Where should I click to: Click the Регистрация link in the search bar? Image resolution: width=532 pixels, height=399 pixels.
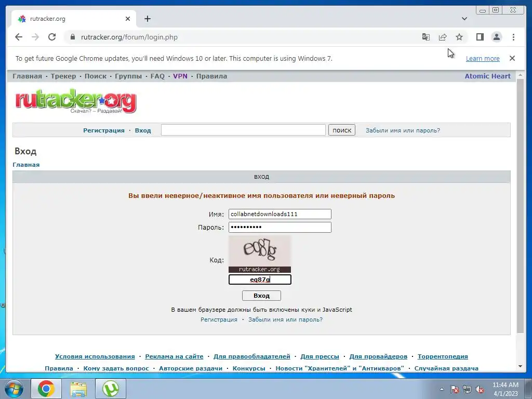[x=104, y=130]
